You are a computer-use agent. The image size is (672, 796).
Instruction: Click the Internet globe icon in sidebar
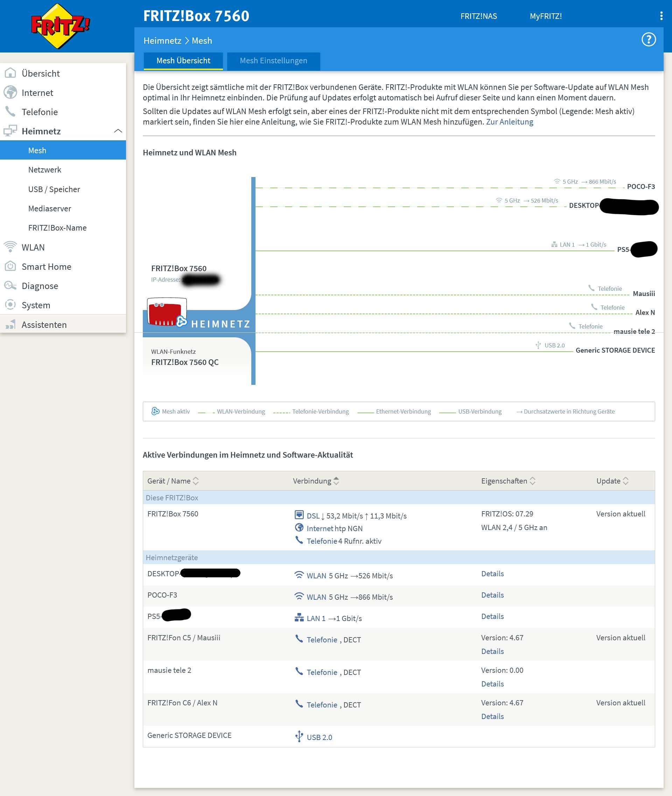point(10,92)
